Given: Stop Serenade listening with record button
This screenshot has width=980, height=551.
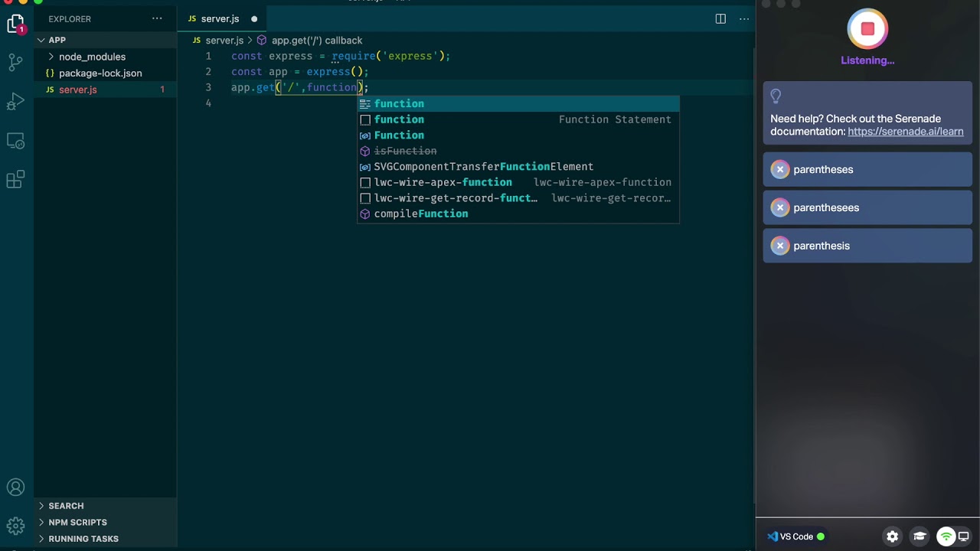Looking at the screenshot, I should click(x=867, y=29).
